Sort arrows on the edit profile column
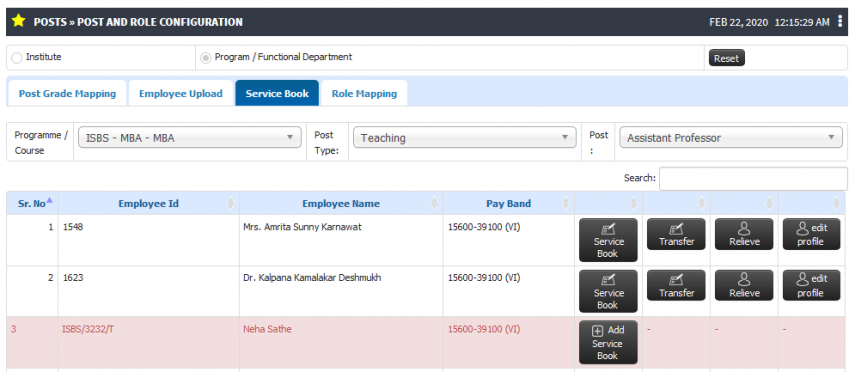 (x=836, y=203)
